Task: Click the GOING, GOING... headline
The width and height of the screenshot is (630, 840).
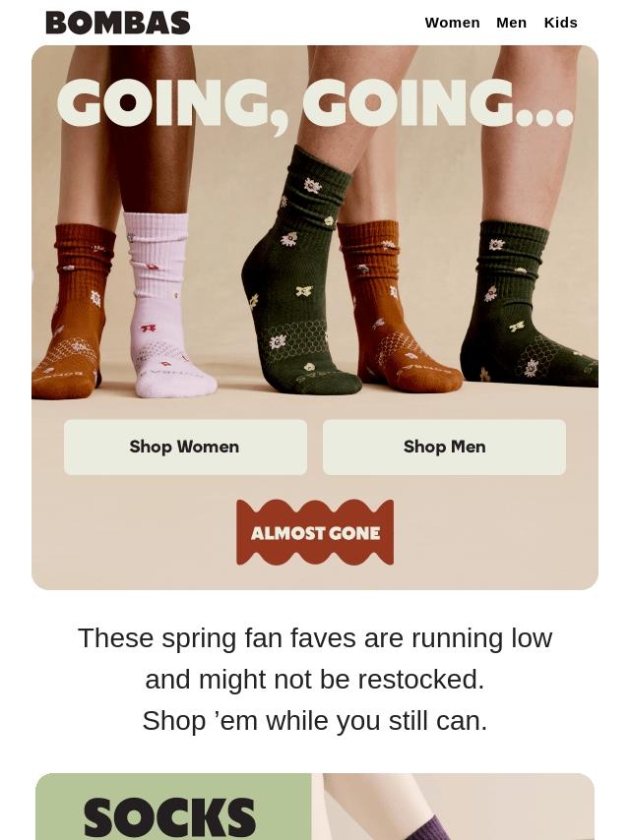Action: click(x=315, y=104)
